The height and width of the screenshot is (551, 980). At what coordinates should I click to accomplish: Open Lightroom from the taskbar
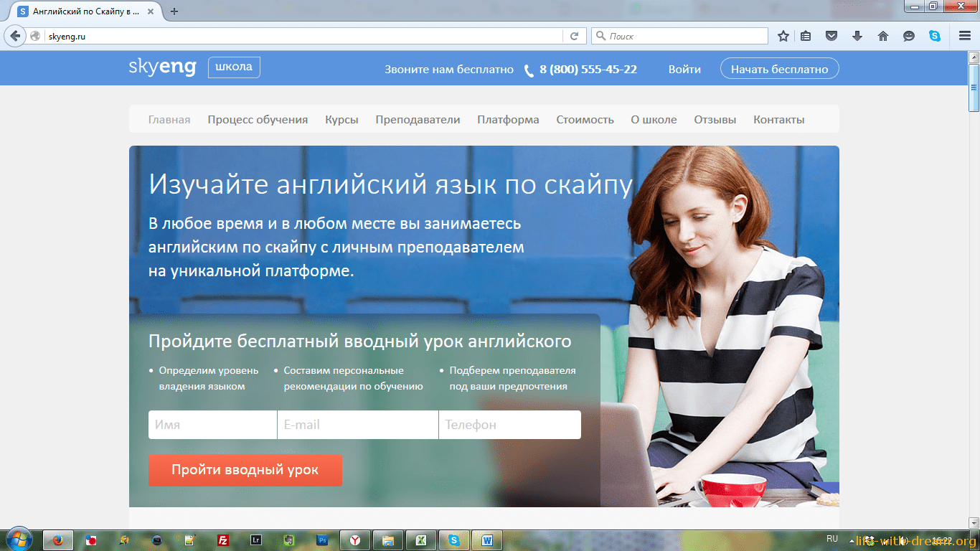click(x=256, y=540)
